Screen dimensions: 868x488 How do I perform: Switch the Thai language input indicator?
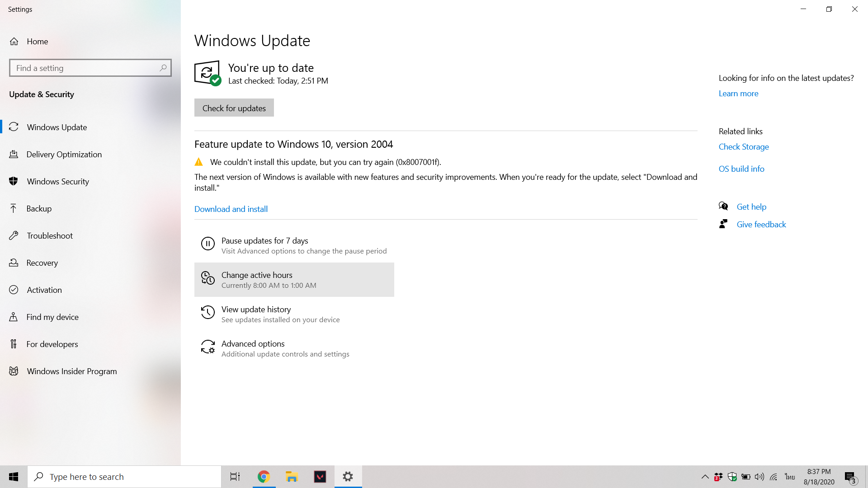790,477
